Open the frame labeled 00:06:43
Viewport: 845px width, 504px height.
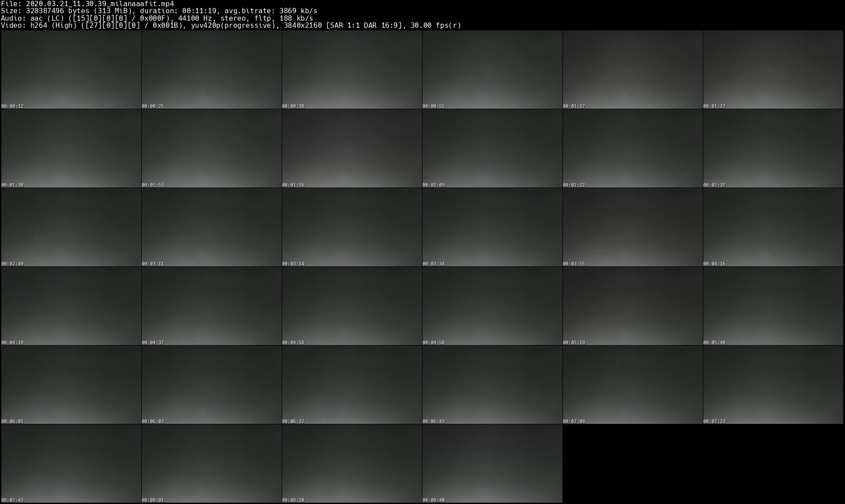click(x=492, y=385)
